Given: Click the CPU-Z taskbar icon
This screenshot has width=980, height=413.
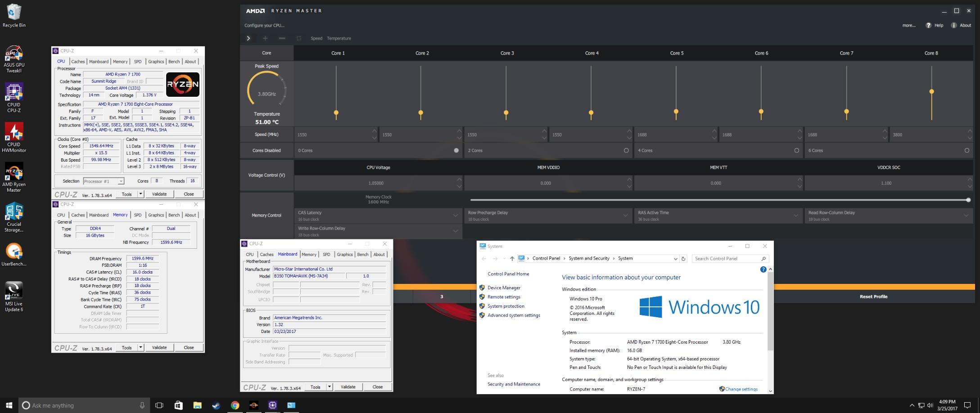Looking at the screenshot, I should [x=272, y=405].
